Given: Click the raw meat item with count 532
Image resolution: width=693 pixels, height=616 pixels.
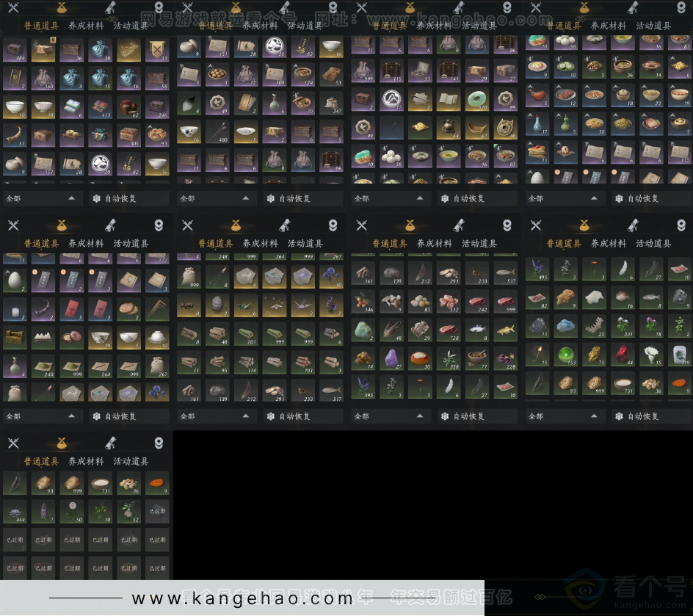Looking at the screenshot, I should 449,302.
